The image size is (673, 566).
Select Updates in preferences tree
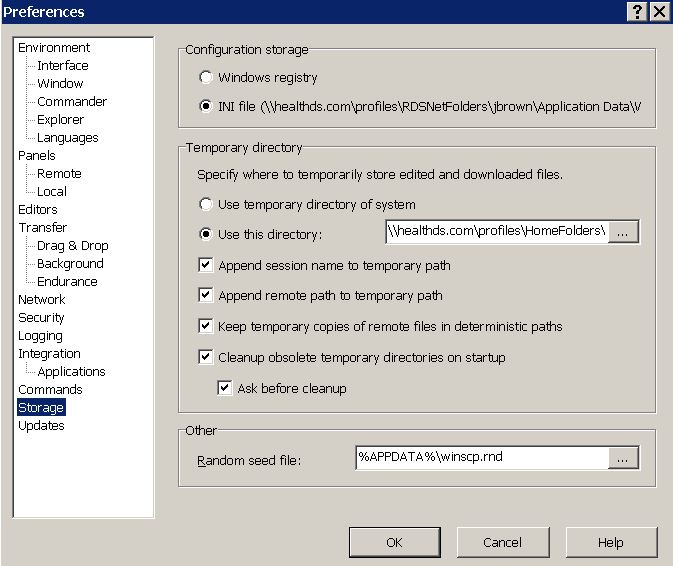pos(41,425)
